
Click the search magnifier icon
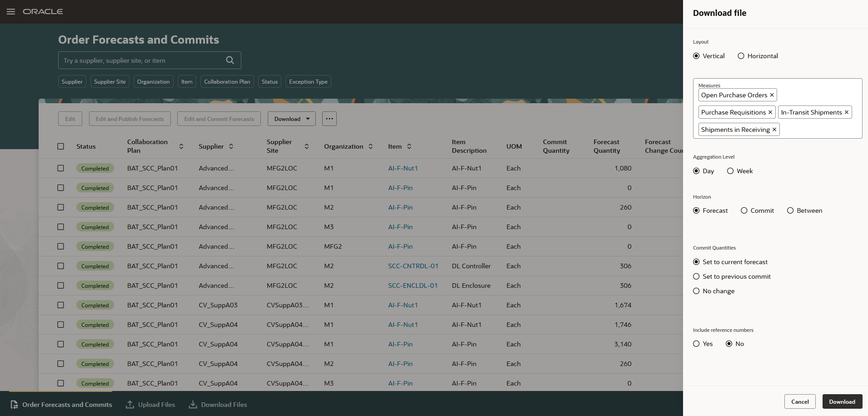click(x=230, y=60)
